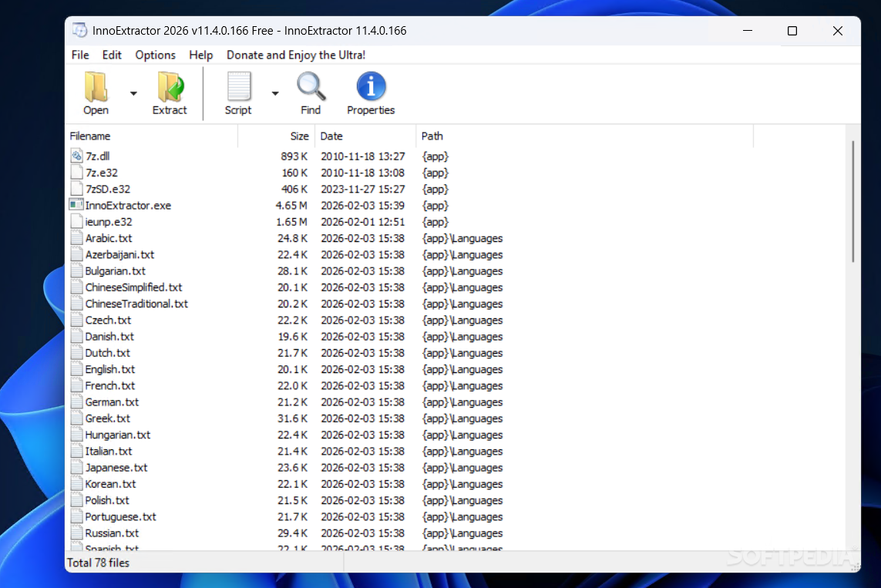The width and height of the screenshot is (881, 588).
Task: Select the ChineseTraditional.txt file name
Action: (x=136, y=304)
